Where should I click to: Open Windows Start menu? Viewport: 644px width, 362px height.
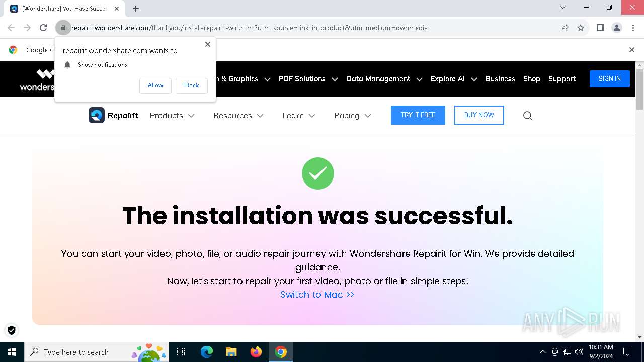pyautogui.click(x=12, y=352)
